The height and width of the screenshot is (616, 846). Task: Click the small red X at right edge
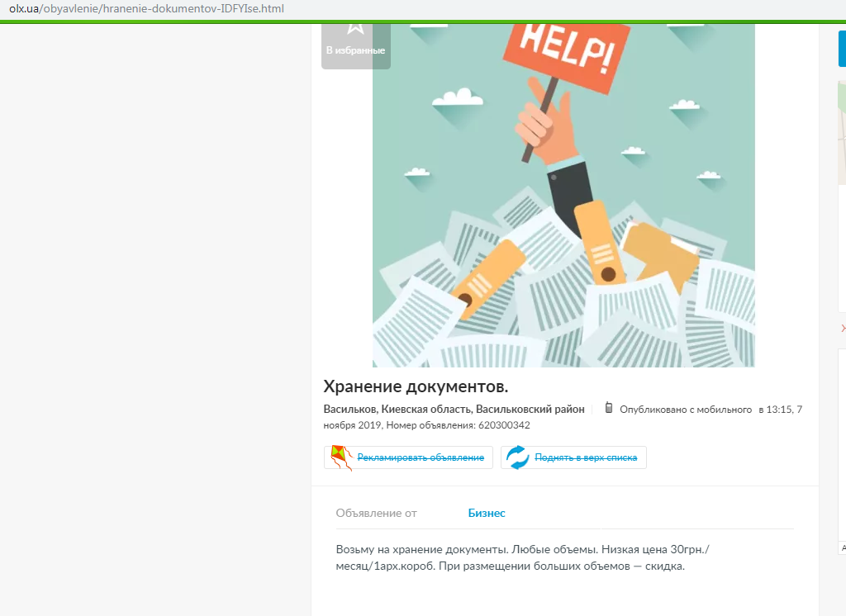pyautogui.click(x=843, y=329)
